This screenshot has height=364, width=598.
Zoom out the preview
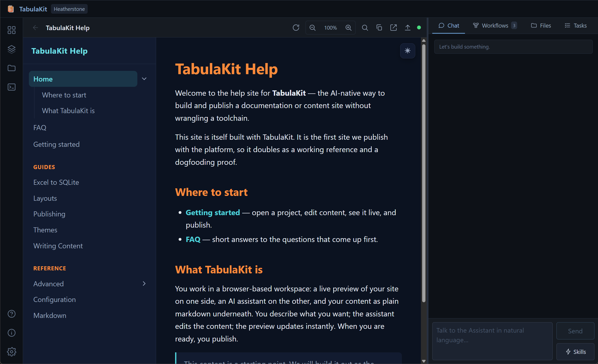(x=313, y=28)
